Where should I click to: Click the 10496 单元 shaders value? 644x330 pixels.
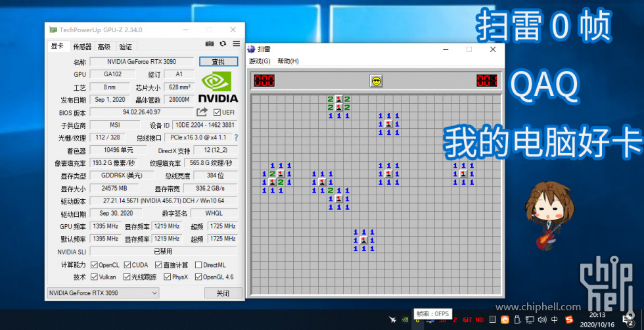118,150
